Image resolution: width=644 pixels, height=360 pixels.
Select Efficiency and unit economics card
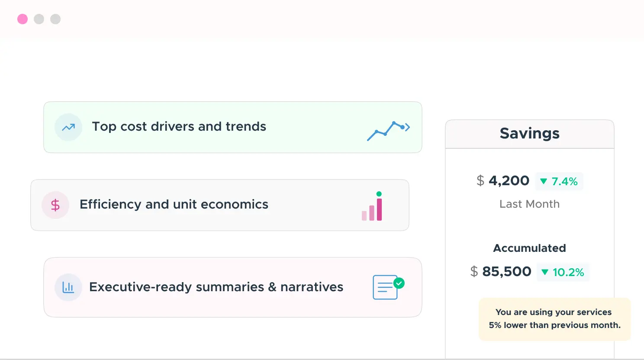click(174, 205)
